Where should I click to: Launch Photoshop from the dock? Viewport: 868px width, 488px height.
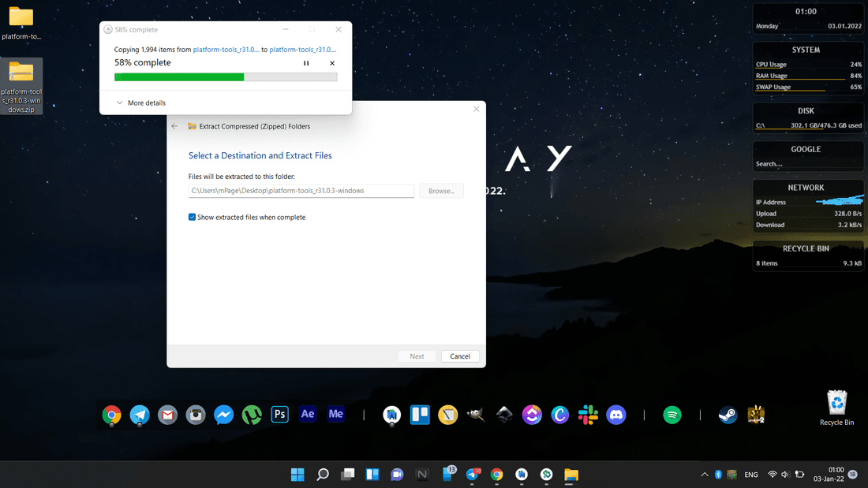[x=279, y=415]
